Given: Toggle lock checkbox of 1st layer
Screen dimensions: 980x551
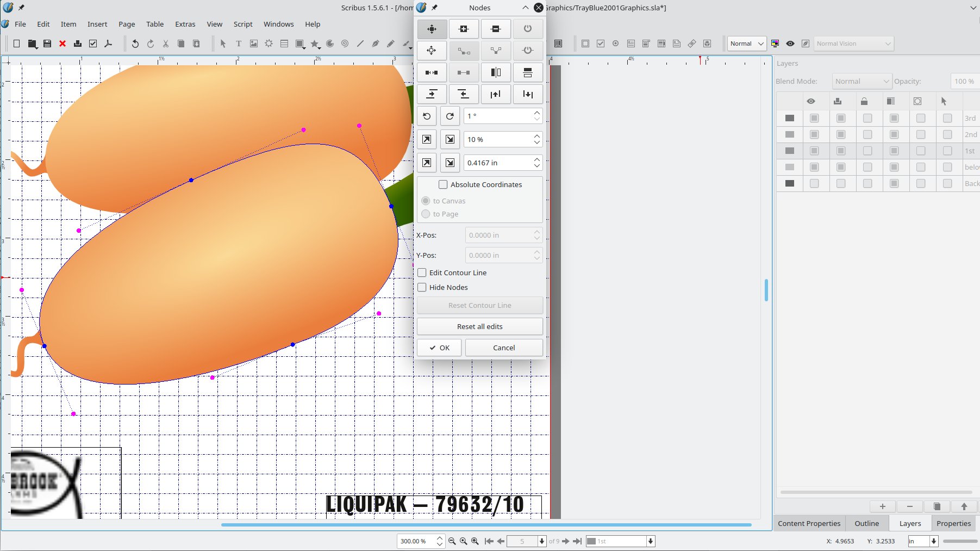Looking at the screenshot, I should click(x=867, y=151).
